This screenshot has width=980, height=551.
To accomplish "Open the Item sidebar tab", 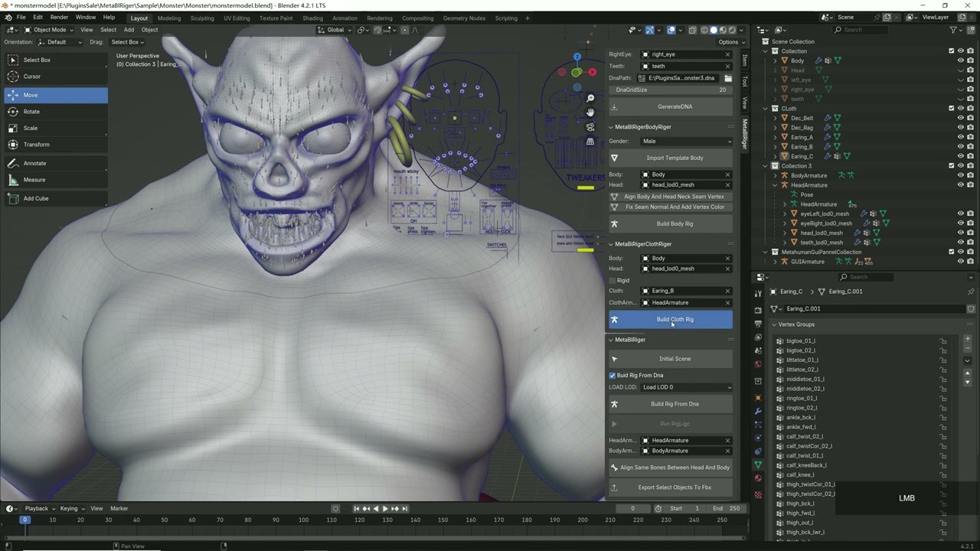I will 745,60.
